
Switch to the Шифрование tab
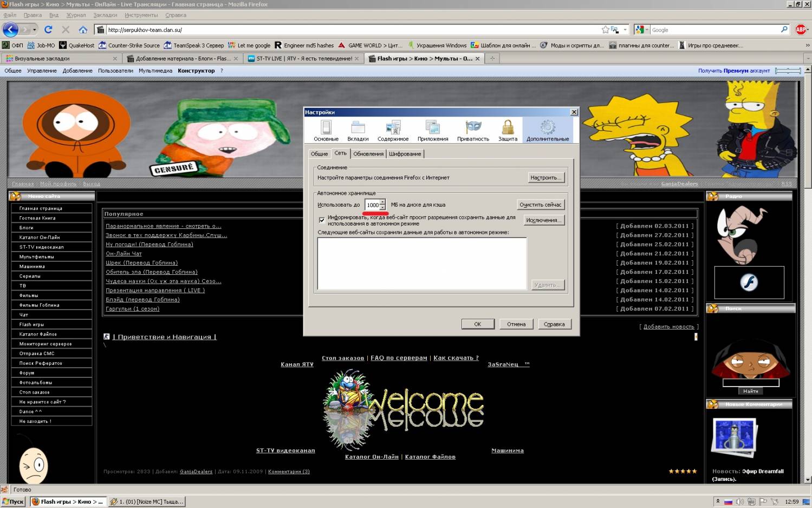[405, 154]
